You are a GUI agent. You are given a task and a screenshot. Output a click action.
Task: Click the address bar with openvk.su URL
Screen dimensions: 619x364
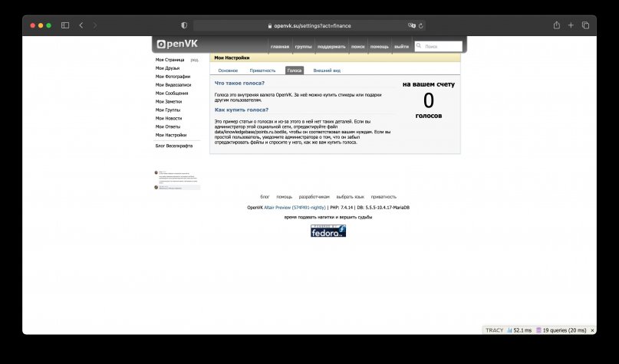tap(309, 25)
